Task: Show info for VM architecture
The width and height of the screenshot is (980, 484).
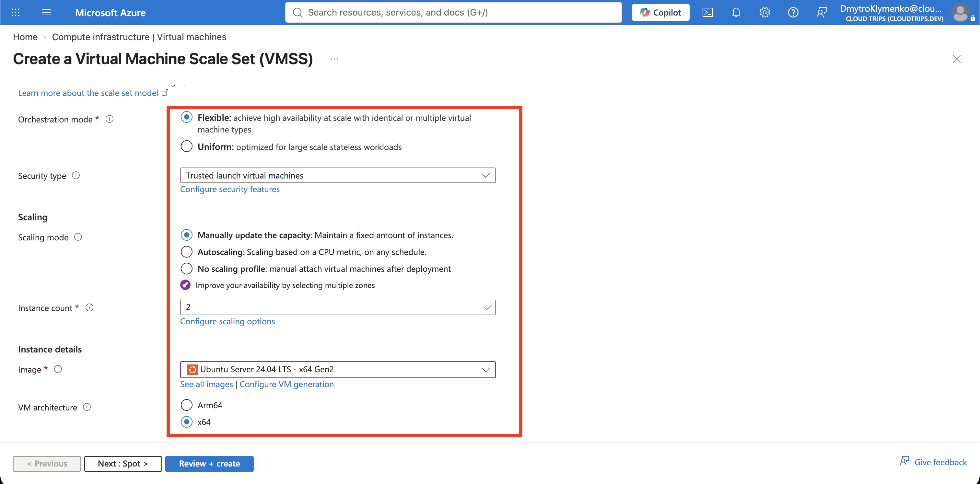Action: (x=87, y=407)
